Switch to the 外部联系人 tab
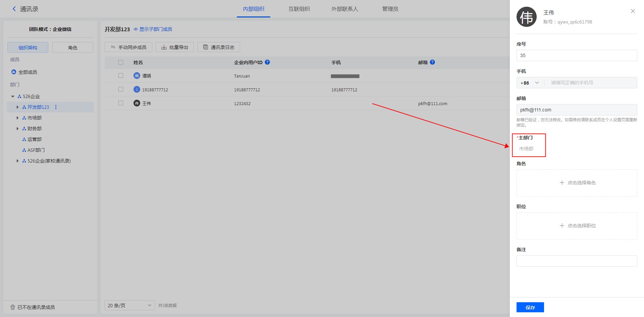This screenshot has height=317, width=644. click(x=344, y=9)
